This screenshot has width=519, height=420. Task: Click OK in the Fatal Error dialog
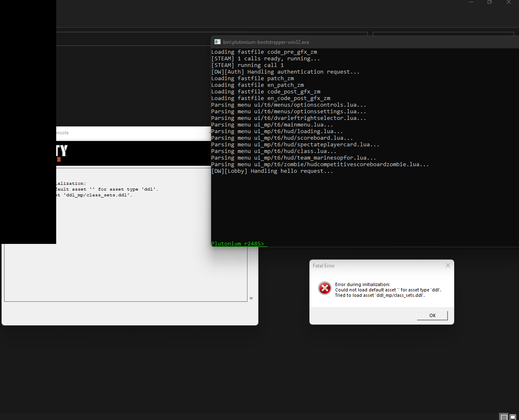point(432,315)
